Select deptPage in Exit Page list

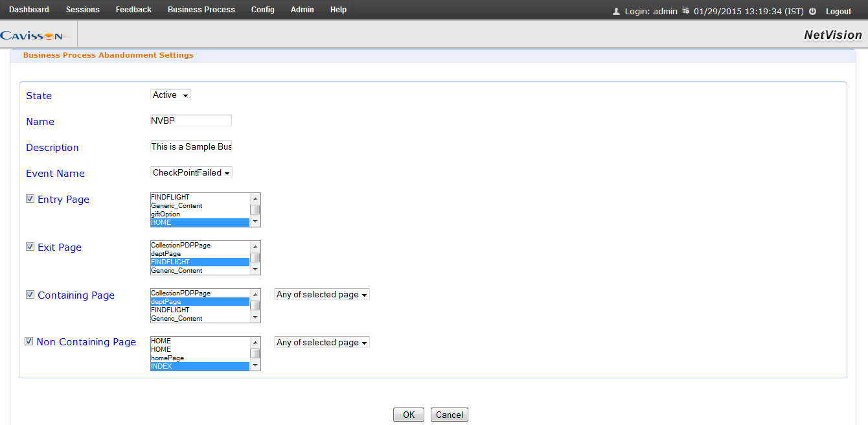tap(200, 254)
